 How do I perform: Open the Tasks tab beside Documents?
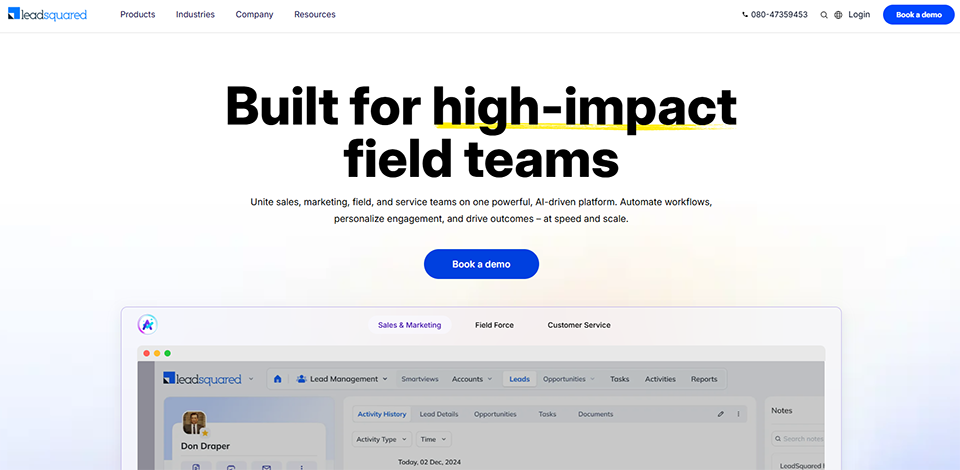click(x=547, y=414)
